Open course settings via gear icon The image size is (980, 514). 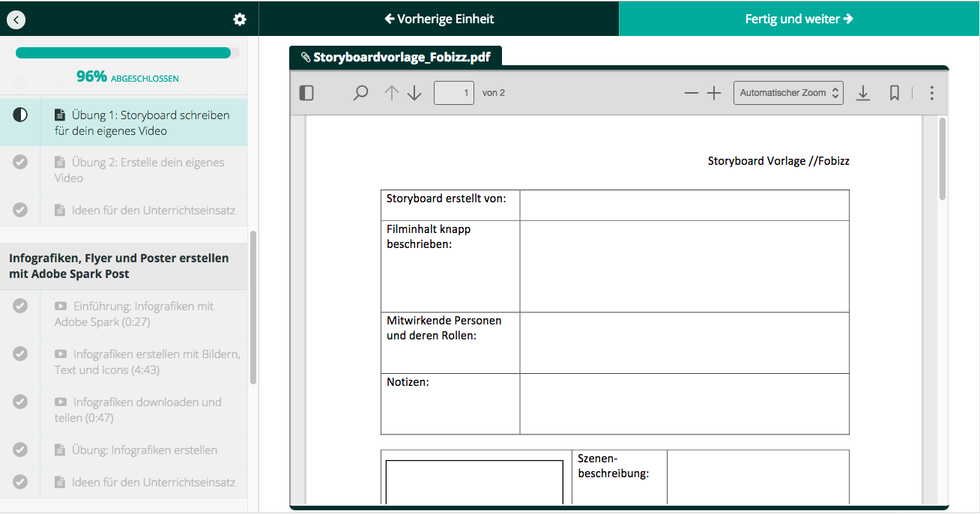pyautogui.click(x=239, y=19)
